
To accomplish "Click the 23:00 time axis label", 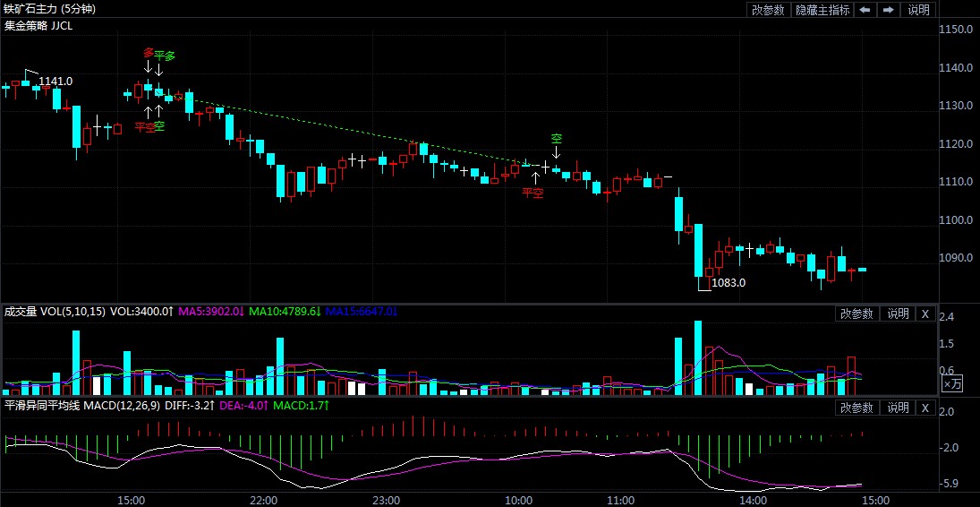I will [386, 500].
